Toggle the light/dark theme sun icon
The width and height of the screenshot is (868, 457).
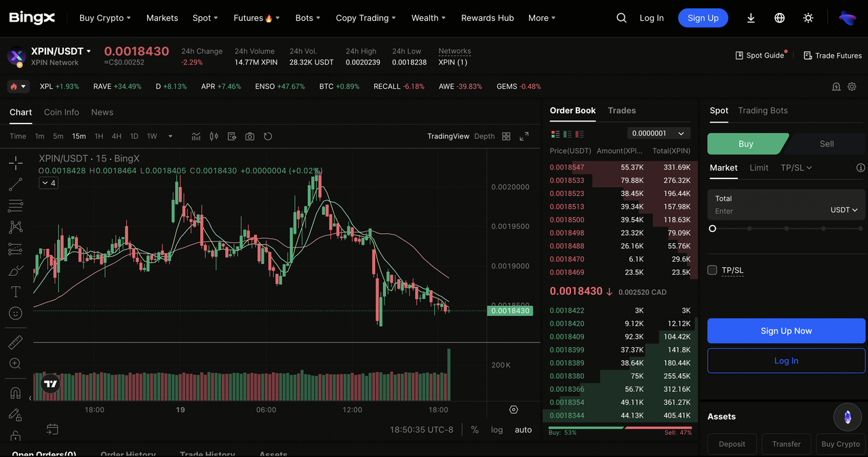pyautogui.click(x=808, y=18)
